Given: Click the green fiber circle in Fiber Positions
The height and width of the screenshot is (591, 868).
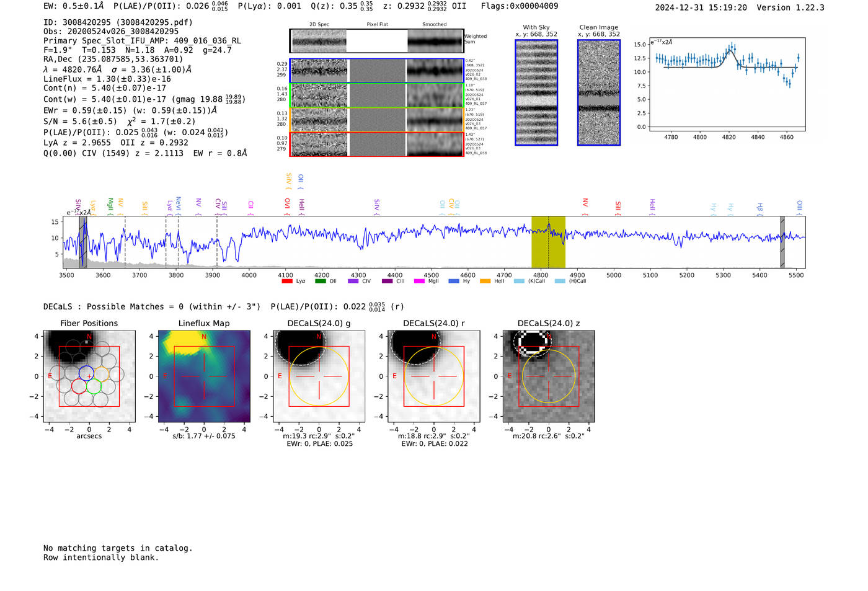Looking at the screenshot, I should tap(93, 386).
